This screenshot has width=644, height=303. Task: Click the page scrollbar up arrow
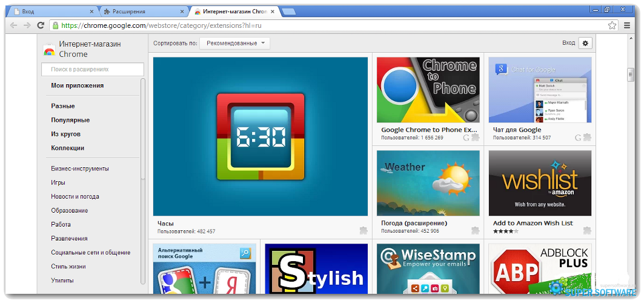[x=631, y=38]
